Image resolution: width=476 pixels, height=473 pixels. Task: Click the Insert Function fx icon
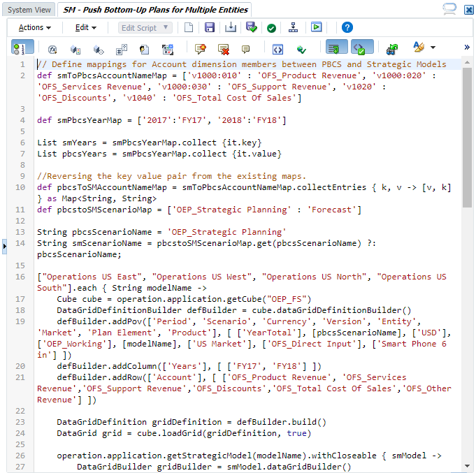pyautogui.click(x=52, y=49)
